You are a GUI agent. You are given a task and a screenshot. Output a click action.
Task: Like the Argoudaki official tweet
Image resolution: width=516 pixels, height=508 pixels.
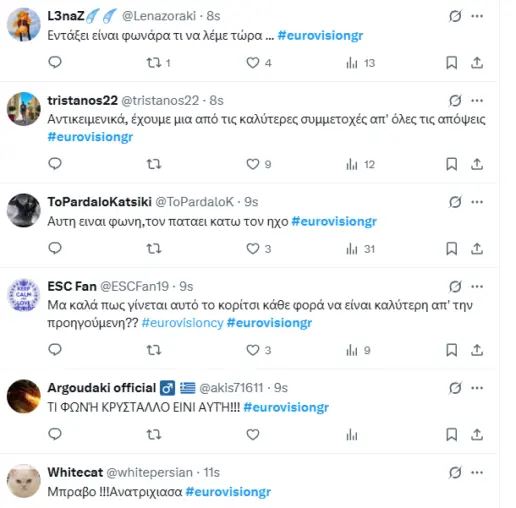[253, 434]
